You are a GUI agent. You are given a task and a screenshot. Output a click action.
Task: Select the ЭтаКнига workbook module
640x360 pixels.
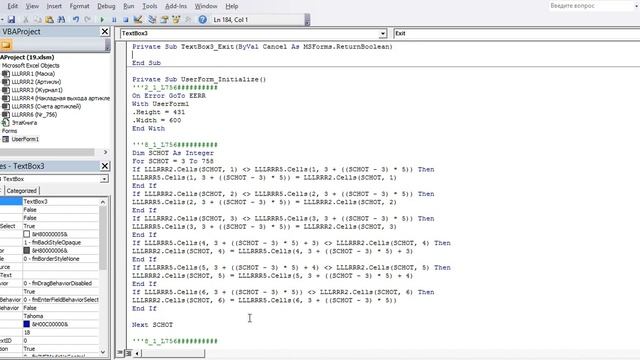(24, 123)
